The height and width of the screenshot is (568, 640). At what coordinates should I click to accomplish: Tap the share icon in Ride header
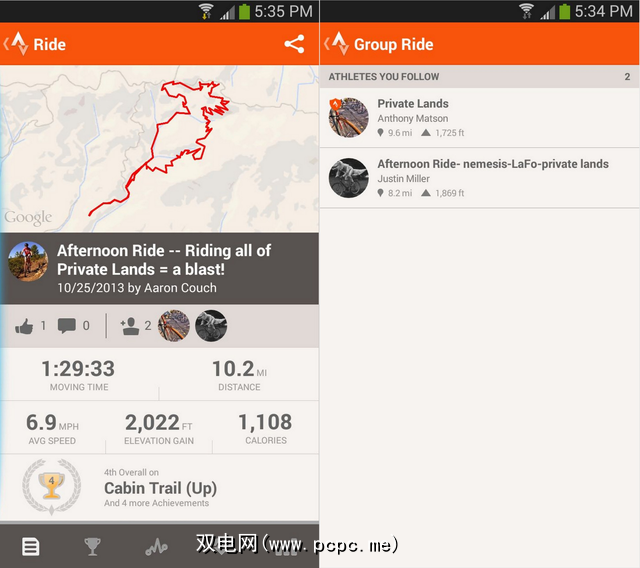(x=294, y=44)
